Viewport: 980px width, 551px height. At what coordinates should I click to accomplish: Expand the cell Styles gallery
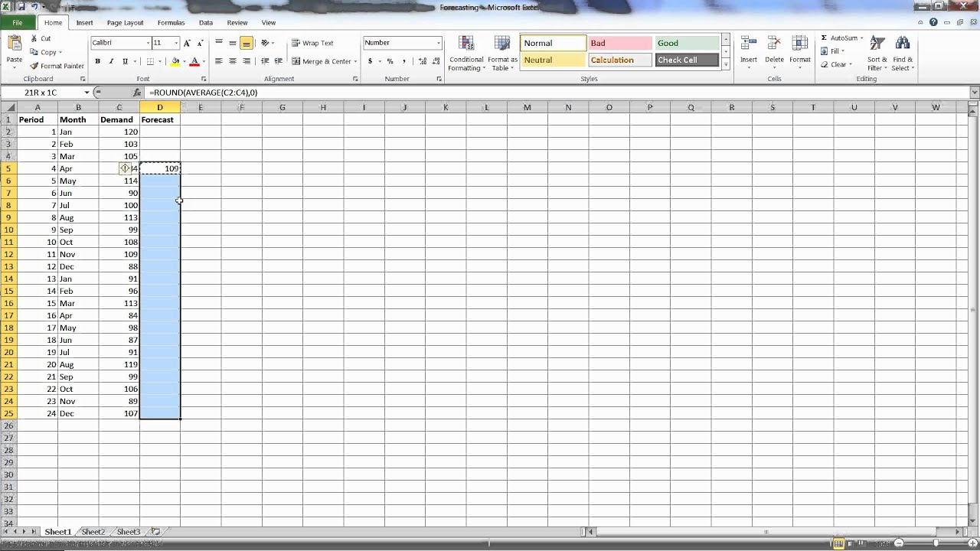(x=726, y=65)
